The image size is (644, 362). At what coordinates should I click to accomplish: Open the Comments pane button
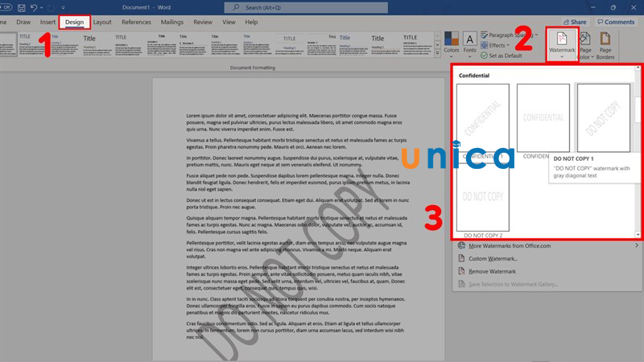615,22
